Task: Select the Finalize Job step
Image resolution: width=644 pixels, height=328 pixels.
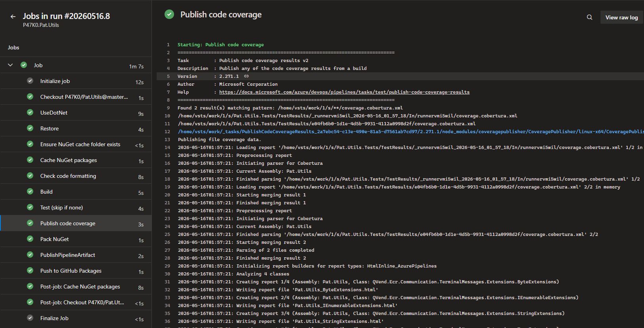Action: click(x=76, y=318)
